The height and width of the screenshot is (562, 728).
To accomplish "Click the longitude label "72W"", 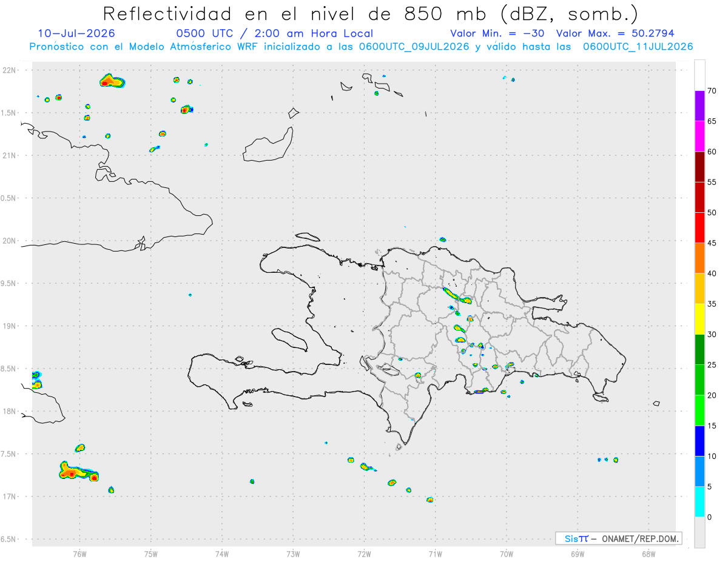I will click(364, 554).
